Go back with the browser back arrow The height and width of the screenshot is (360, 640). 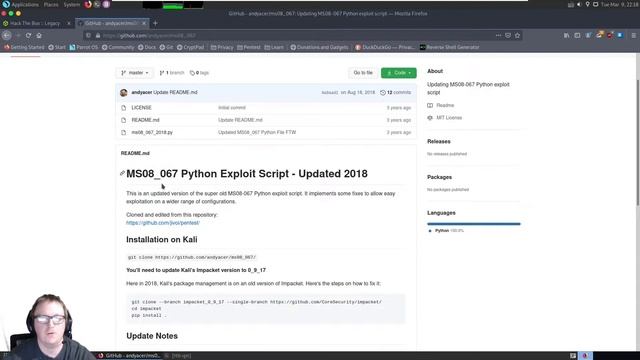[7, 35]
